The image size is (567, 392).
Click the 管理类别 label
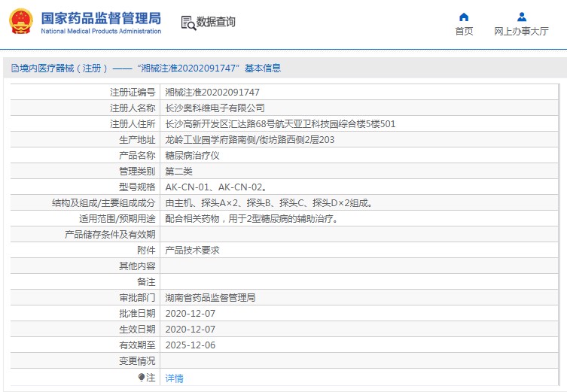click(x=137, y=172)
